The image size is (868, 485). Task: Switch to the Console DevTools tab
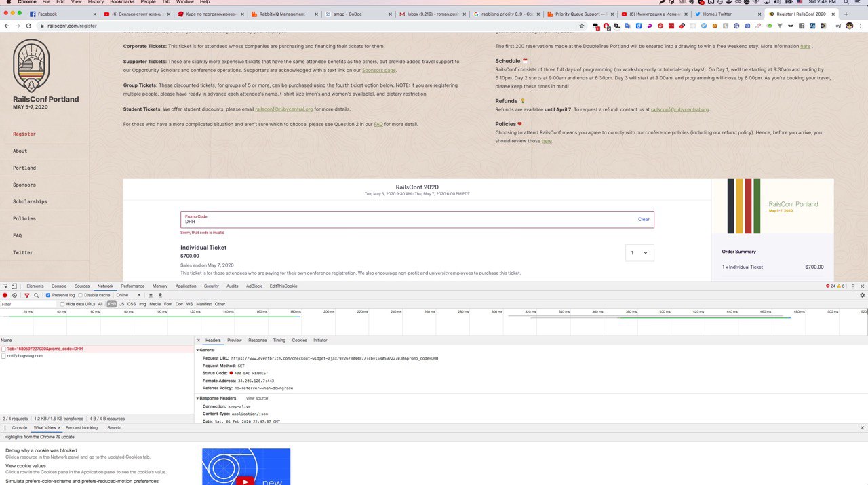59,286
